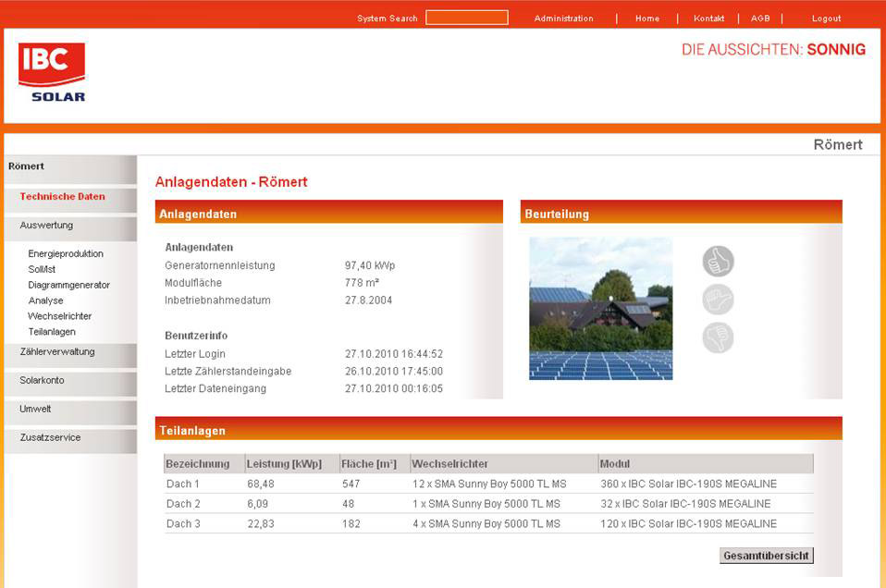The height and width of the screenshot is (588, 886).
Task: Open Umwelt menu item
Action: pos(70,411)
